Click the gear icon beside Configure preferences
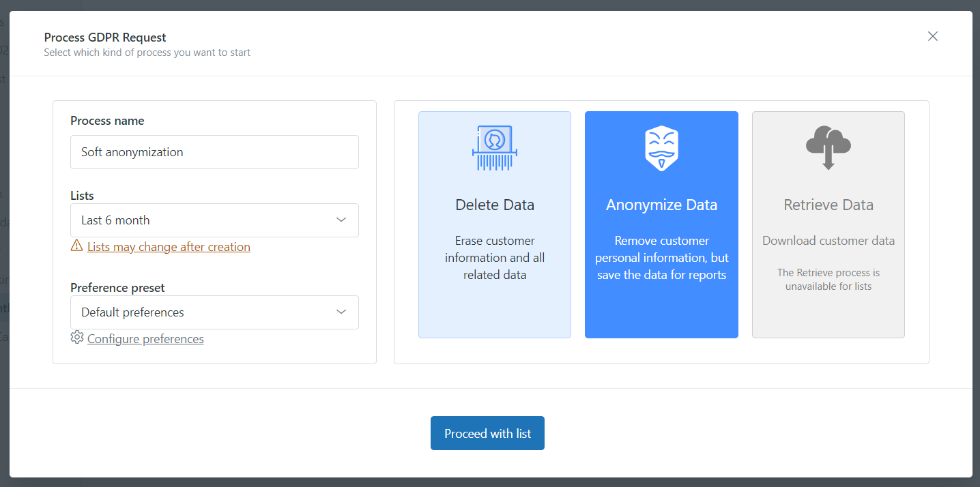 click(x=77, y=337)
